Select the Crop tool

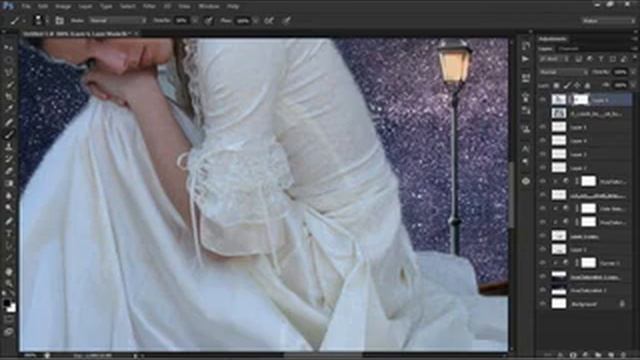tap(9, 97)
